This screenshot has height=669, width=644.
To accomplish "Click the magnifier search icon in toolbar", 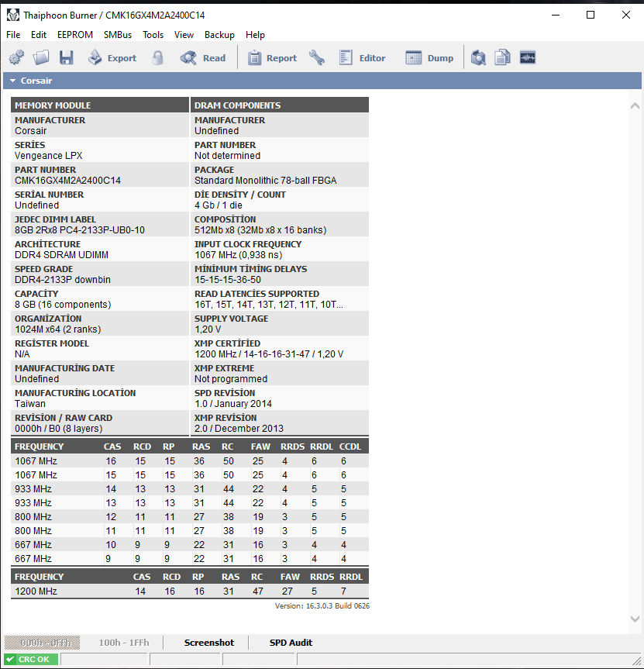I will [x=478, y=57].
